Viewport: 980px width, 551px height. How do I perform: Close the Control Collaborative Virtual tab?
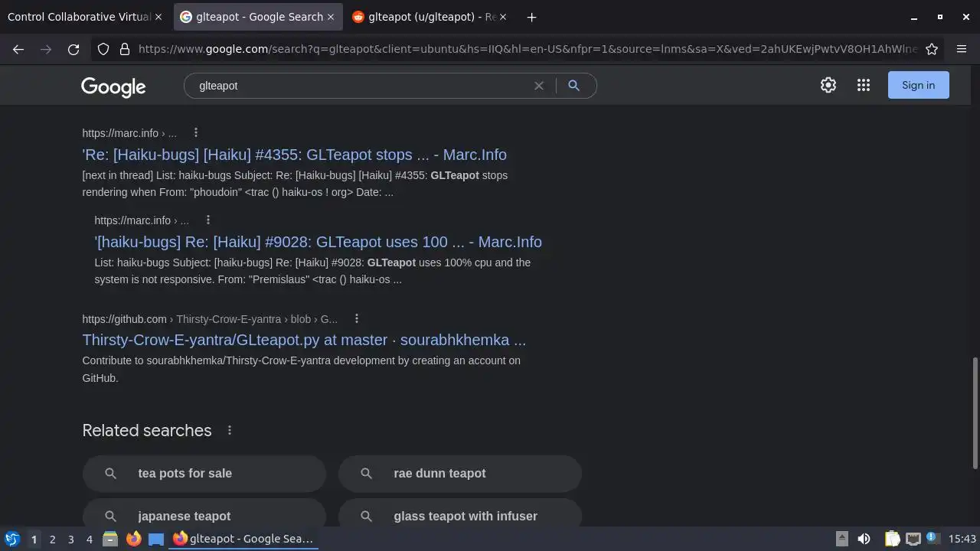(x=158, y=17)
